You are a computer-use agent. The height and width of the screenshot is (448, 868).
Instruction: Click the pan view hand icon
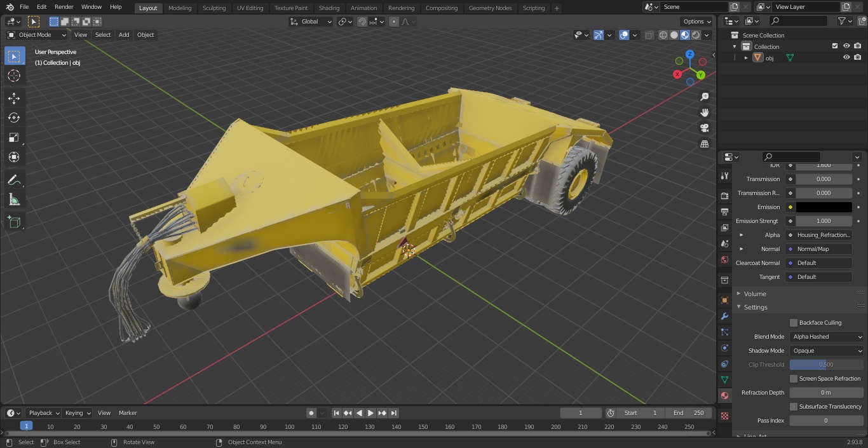click(x=704, y=112)
